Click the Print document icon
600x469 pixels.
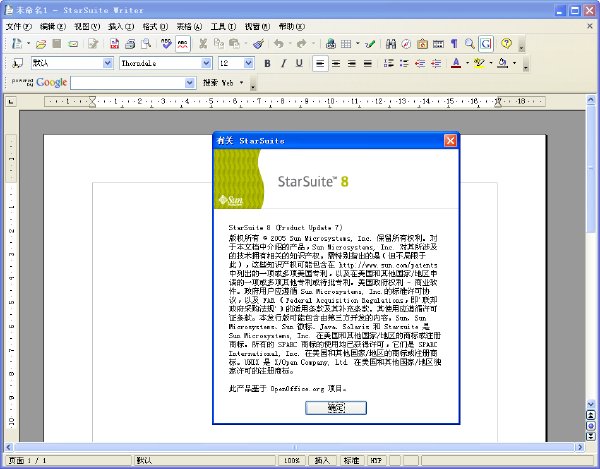pos(130,44)
